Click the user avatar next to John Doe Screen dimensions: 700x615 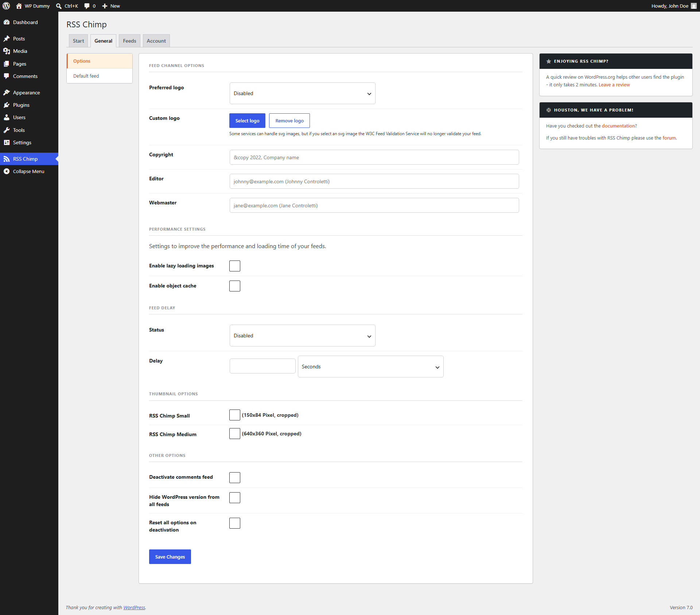694,6
